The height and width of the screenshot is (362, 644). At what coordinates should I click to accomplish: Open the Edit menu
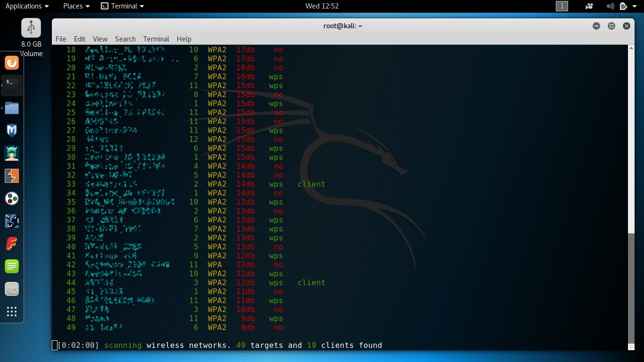[x=80, y=39]
